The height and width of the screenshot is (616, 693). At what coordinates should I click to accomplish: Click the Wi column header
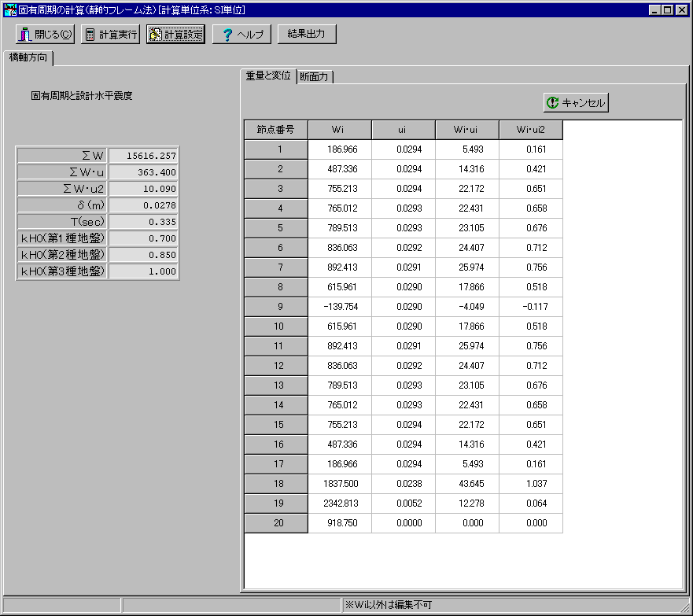[x=340, y=130]
